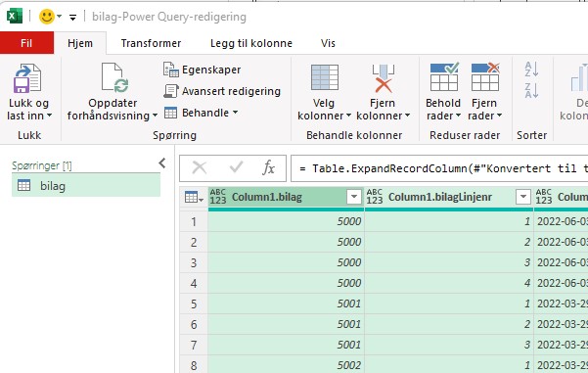This screenshot has height=373, width=588.
Task: Click the 5001 cell in row 5
Action: point(286,303)
